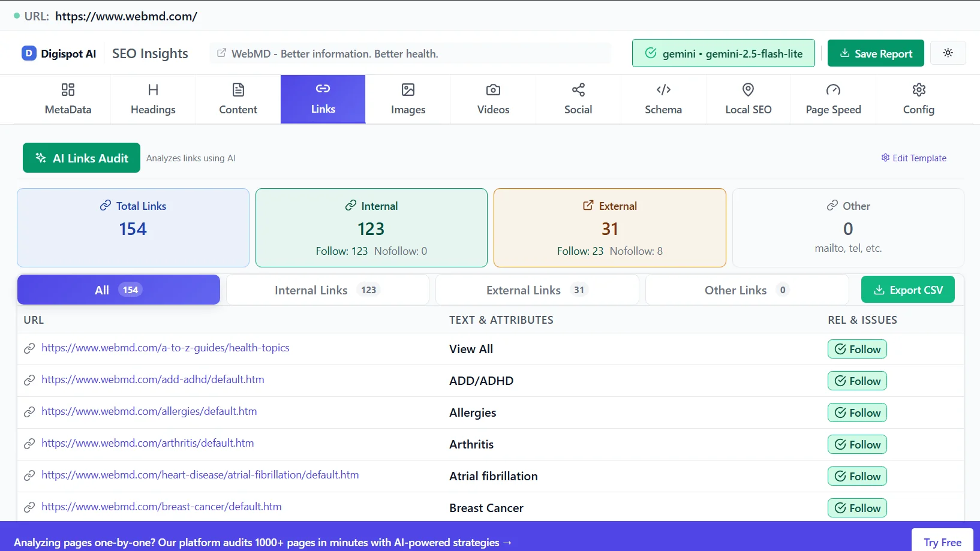
Task: Click the Save Report button
Action: tap(876, 53)
